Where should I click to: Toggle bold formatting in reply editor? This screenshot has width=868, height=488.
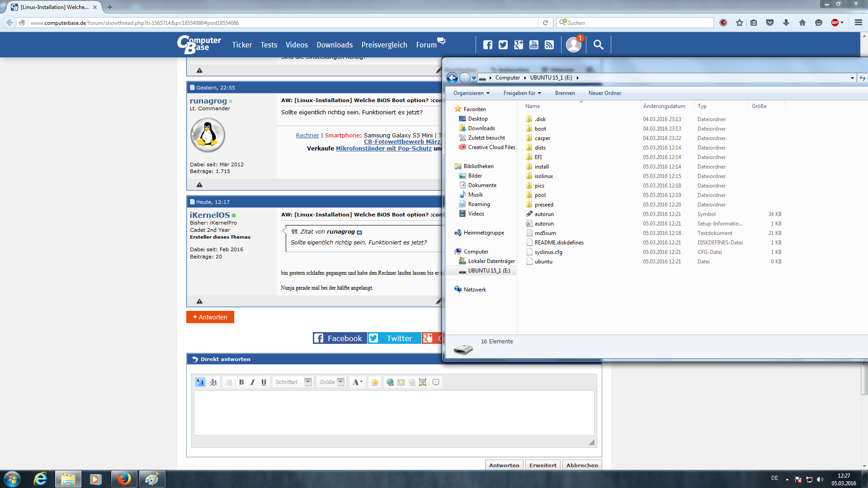241,382
